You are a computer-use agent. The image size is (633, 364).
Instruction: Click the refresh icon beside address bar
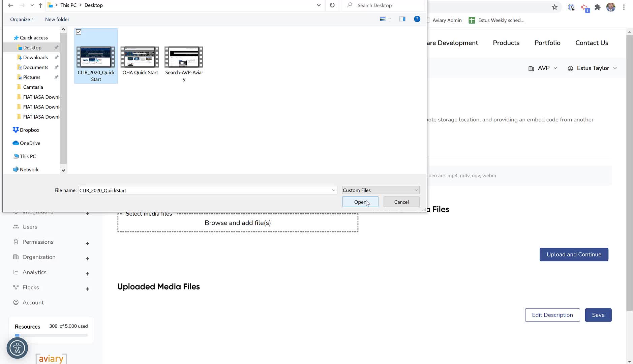332,5
